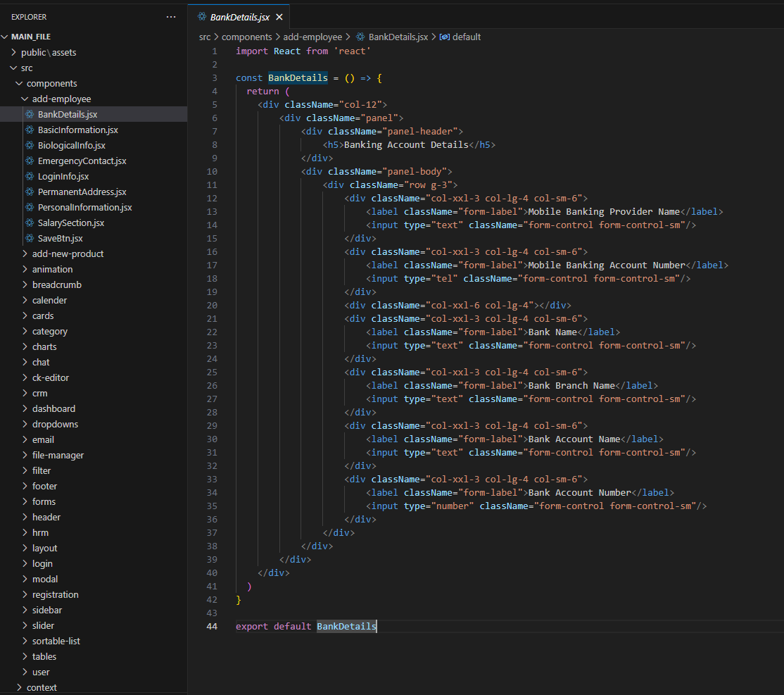The image size is (784, 695).
Task: Open the PersonalInformation.jsx file
Action: [84, 208]
